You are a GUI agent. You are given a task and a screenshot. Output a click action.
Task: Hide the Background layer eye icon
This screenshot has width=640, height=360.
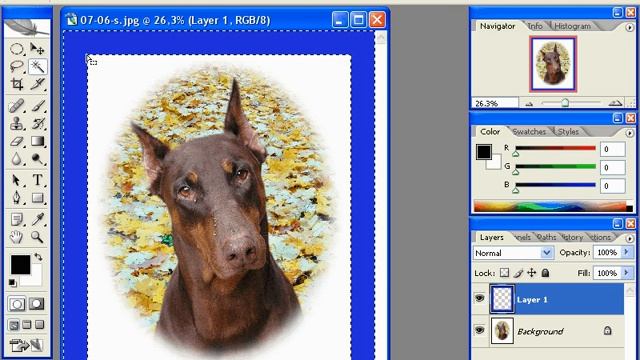point(480,330)
